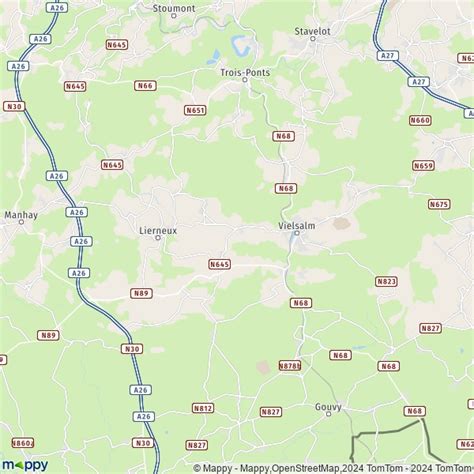Select the N812 road shield
This screenshot has height=474, width=474.
203,408
